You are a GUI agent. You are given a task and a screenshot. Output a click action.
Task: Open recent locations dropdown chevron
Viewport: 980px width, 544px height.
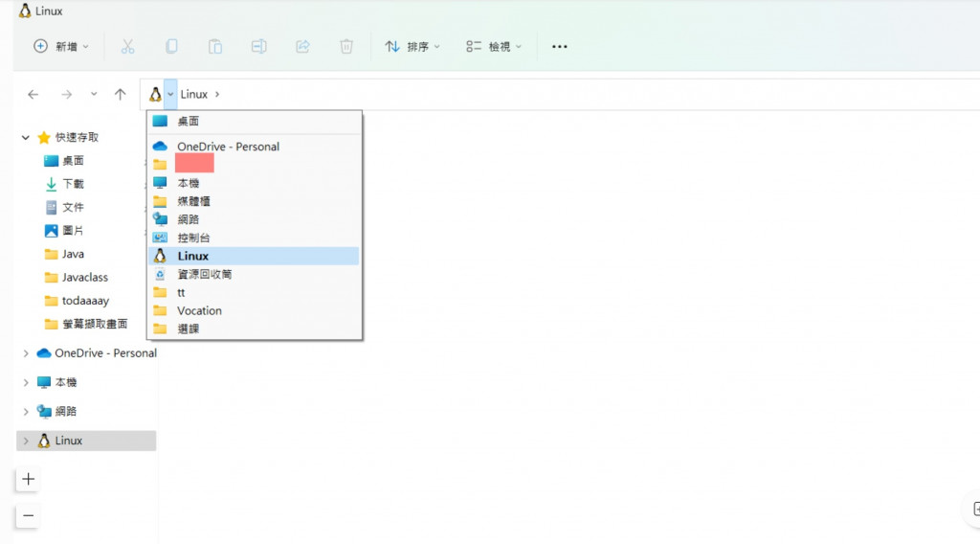pyautogui.click(x=94, y=95)
